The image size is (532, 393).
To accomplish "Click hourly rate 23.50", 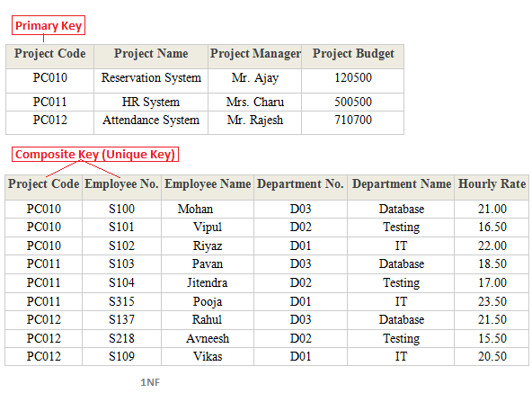I will click(492, 301).
